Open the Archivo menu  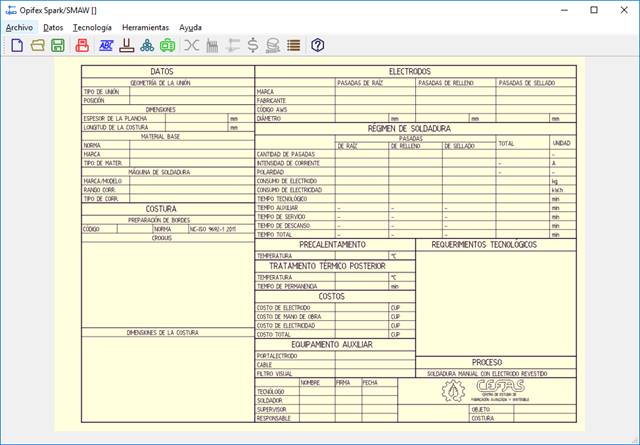19,27
